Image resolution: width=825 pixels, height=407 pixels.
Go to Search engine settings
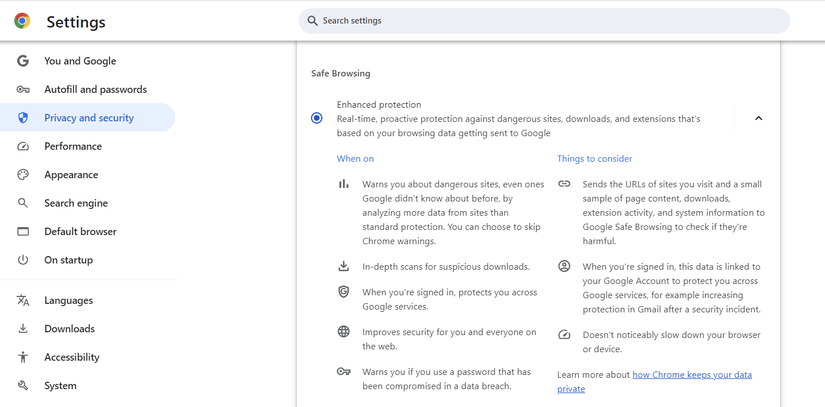pyautogui.click(x=76, y=203)
